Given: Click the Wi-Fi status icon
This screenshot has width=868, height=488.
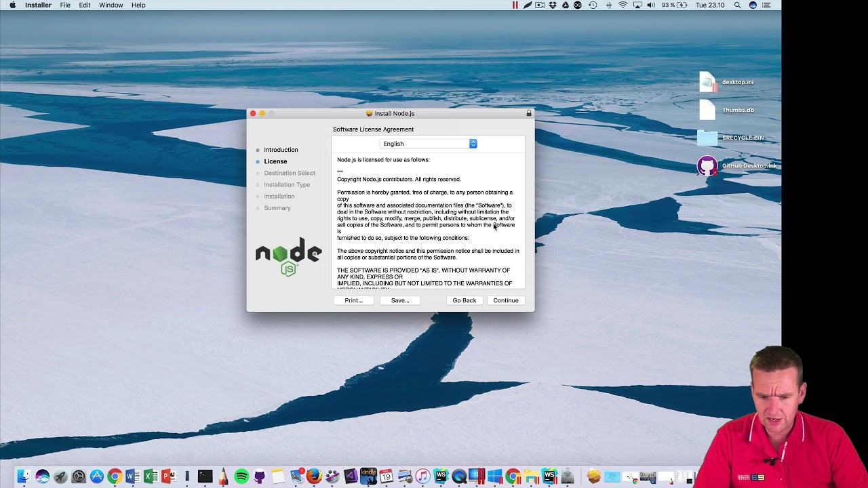Looking at the screenshot, I should pos(623,5).
